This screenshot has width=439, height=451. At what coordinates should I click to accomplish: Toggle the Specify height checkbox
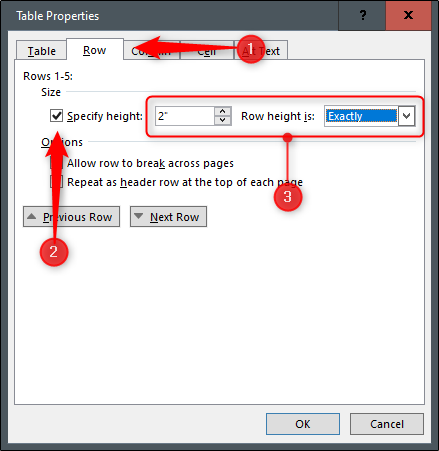[x=56, y=116]
